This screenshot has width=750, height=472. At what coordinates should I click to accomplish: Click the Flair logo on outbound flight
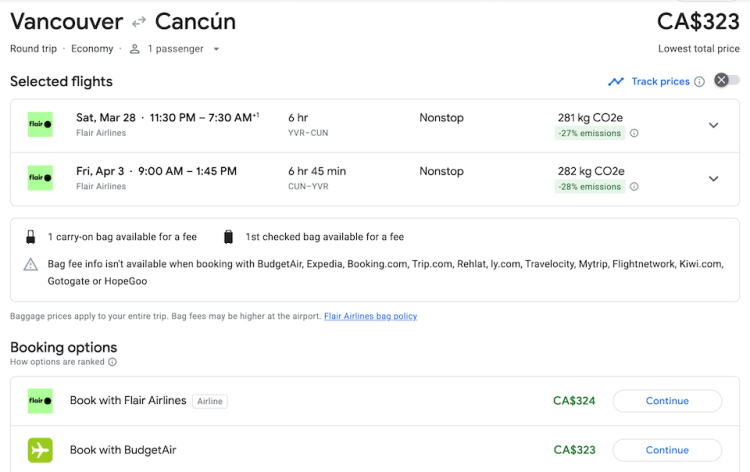click(40, 125)
